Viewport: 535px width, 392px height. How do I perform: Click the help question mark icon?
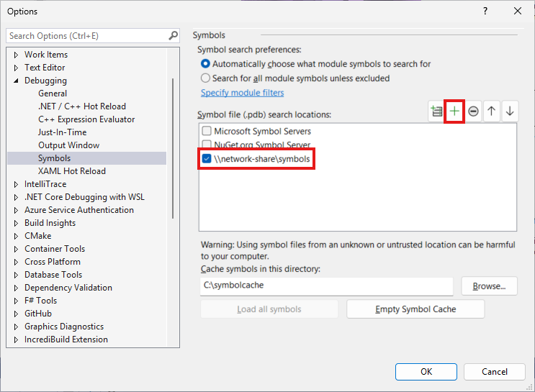pyautogui.click(x=485, y=11)
